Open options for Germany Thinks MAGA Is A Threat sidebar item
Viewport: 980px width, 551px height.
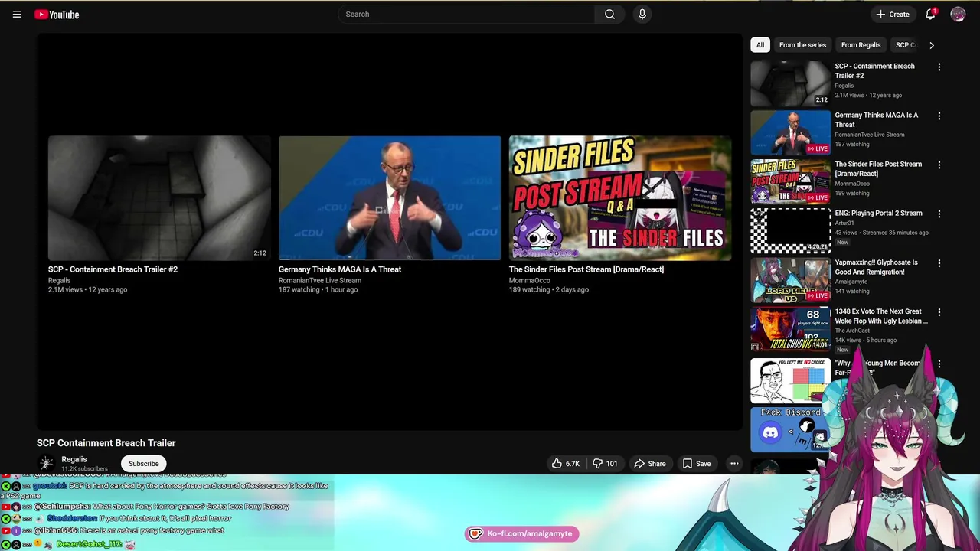click(939, 116)
